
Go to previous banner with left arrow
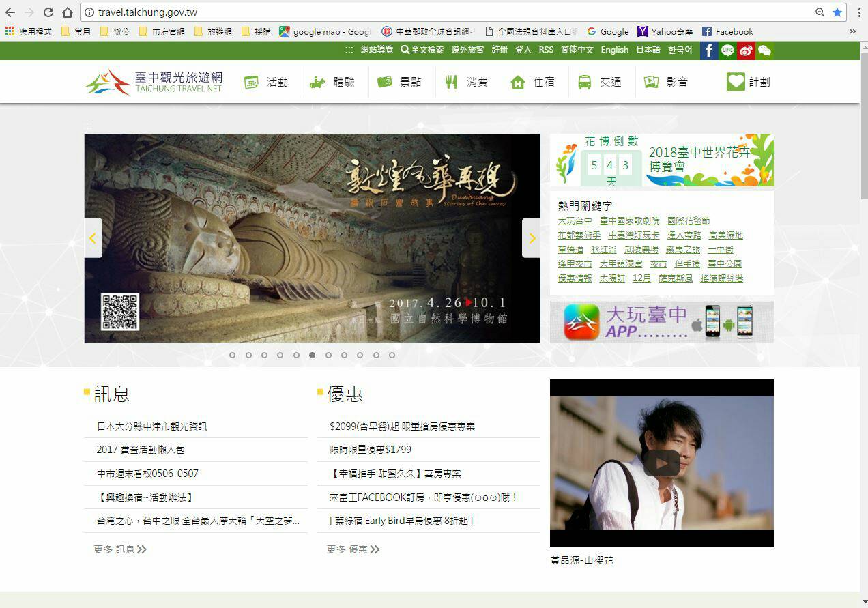[93, 238]
